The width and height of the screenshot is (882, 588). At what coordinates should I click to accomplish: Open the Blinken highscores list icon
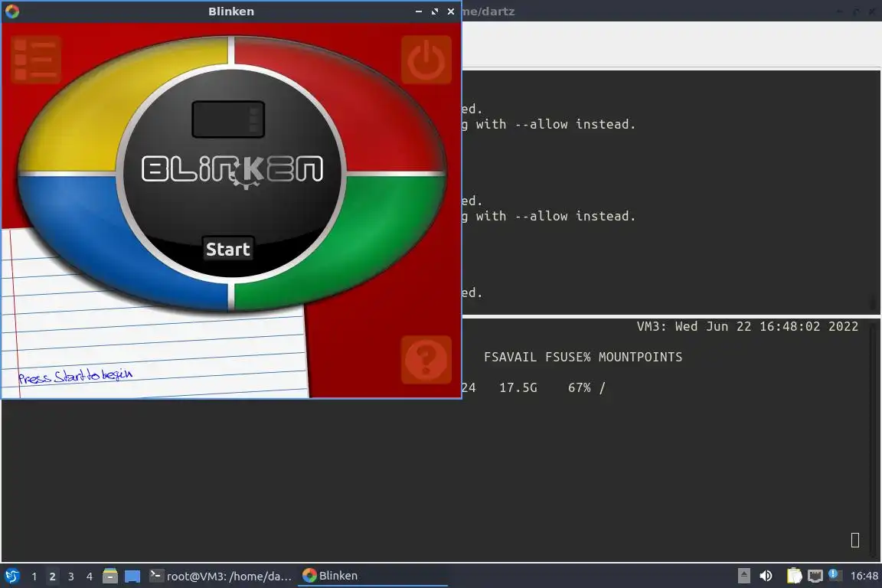coord(36,60)
